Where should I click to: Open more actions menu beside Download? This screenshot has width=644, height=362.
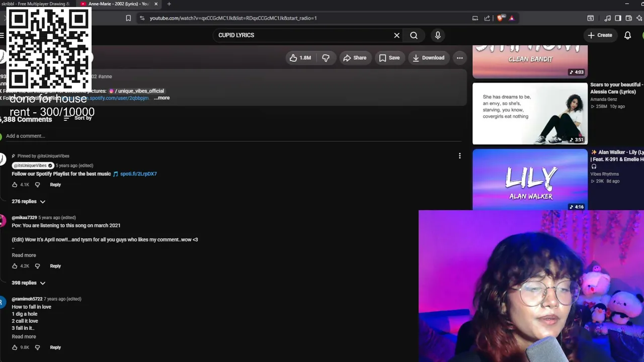(x=460, y=58)
